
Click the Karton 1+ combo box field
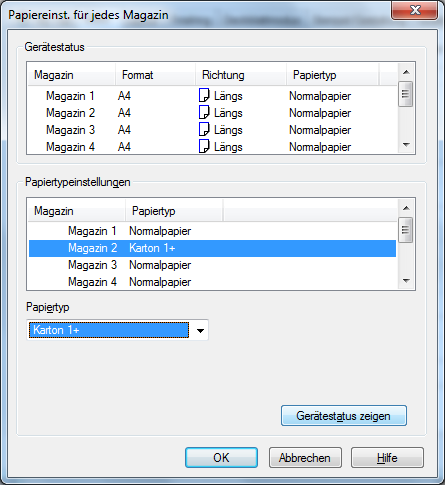pos(117,330)
